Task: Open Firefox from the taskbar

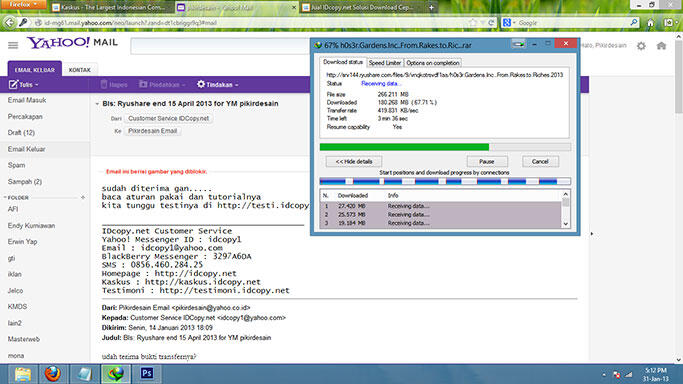Action: click(x=53, y=374)
